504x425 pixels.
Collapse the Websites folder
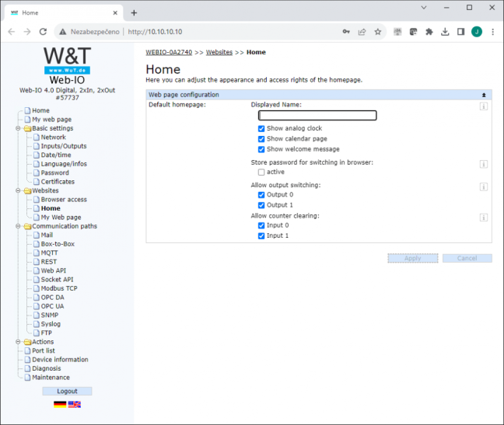click(x=18, y=190)
